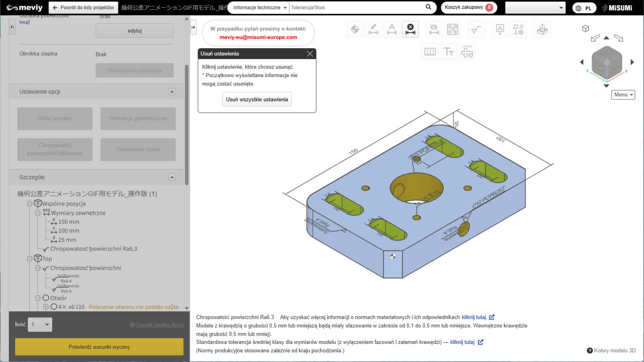Image resolution: width=644 pixels, height=362 pixels.
Task: Open the Ilość quantity dropdown
Action: pyautogui.click(x=40, y=325)
